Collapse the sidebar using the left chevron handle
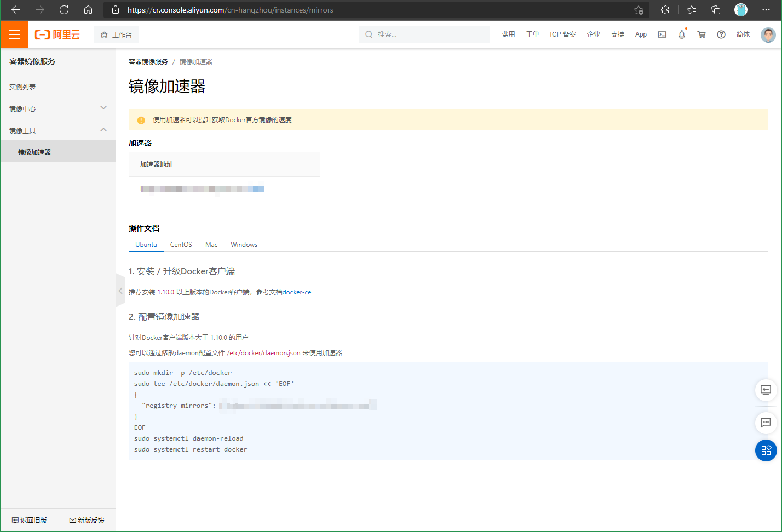 (x=120, y=291)
